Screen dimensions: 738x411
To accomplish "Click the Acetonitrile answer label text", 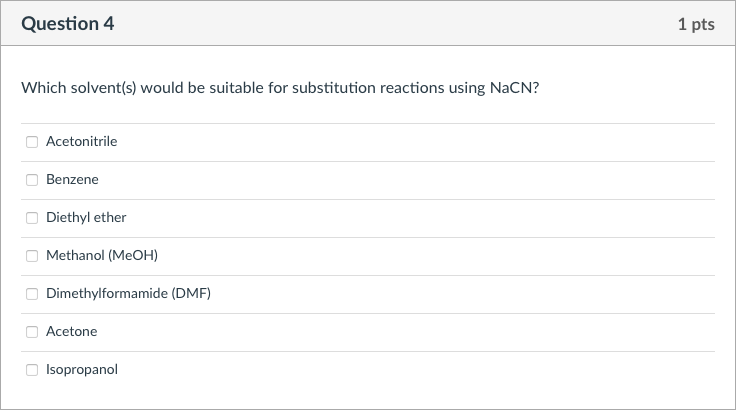I will click(x=81, y=142).
